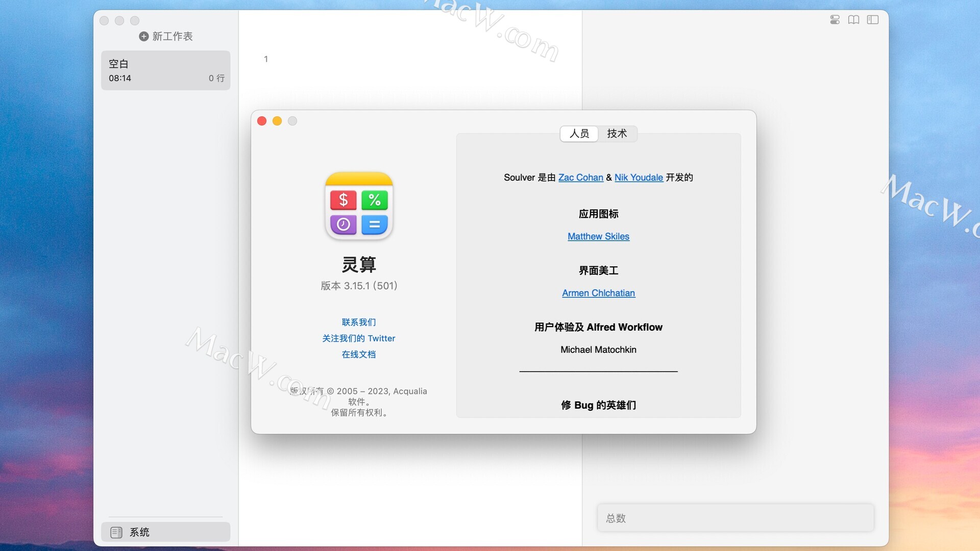The width and height of the screenshot is (980, 551).
Task: Open the format toggle icon in toolbar
Action: point(835,20)
